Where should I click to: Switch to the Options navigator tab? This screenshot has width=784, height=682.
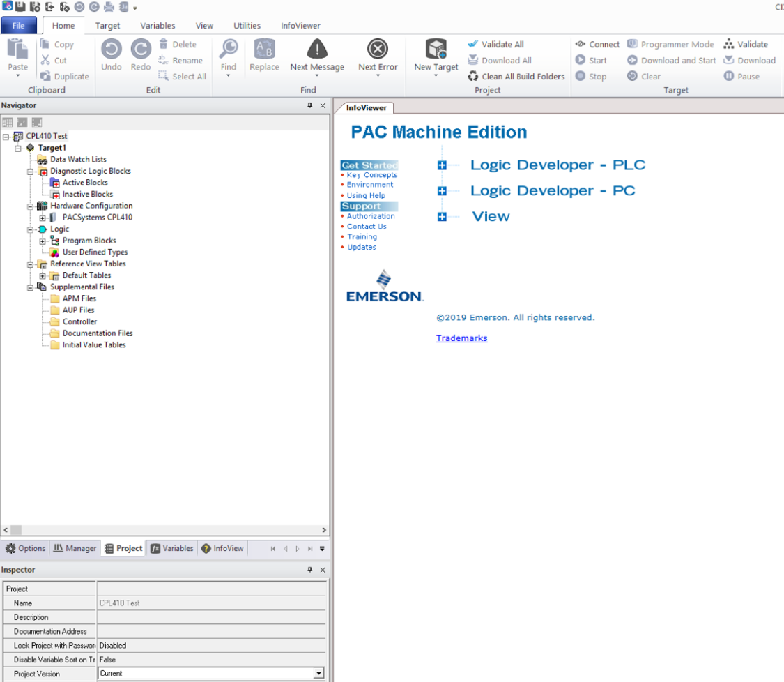26,548
